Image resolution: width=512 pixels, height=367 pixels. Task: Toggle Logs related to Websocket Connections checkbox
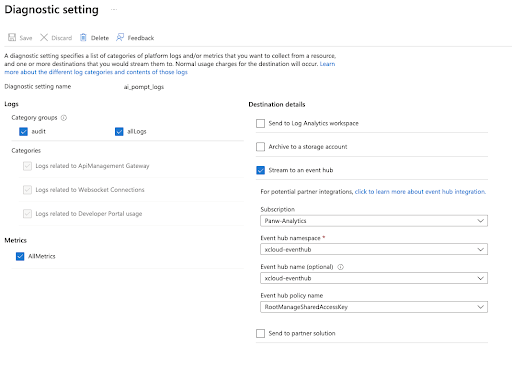click(27, 190)
